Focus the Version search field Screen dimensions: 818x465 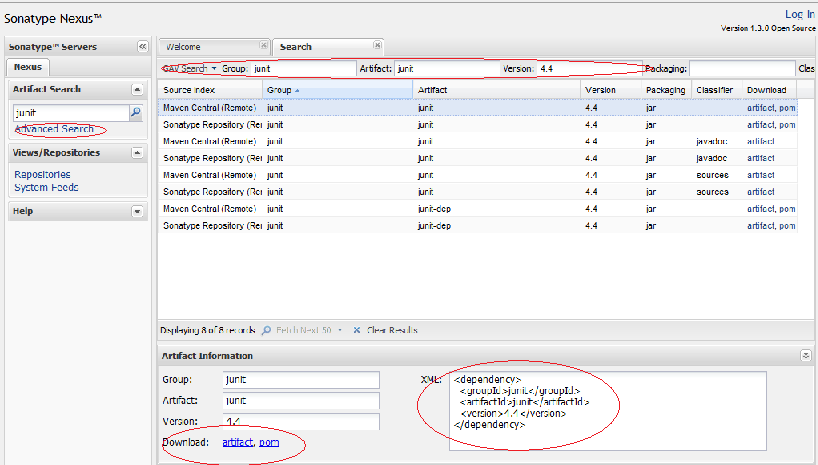(x=590, y=69)
